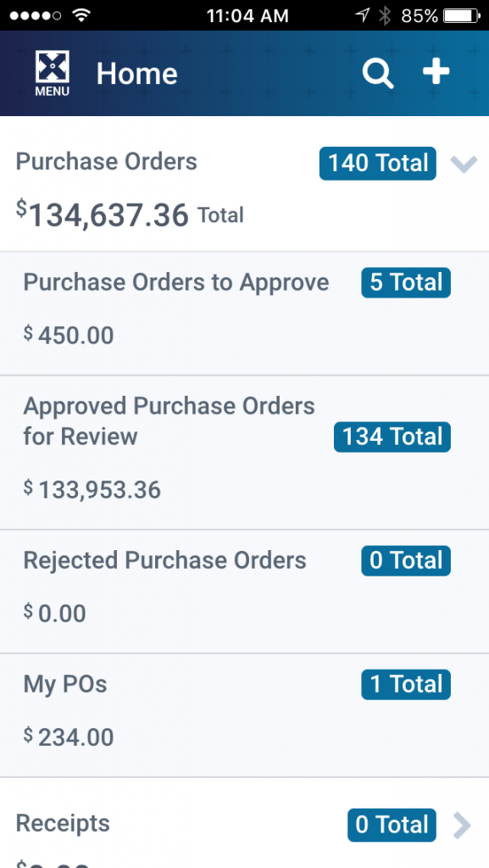Collapse the Purchase Orders section chevron
This screenshot has width=489, height=868.
(x=464, y=164)
